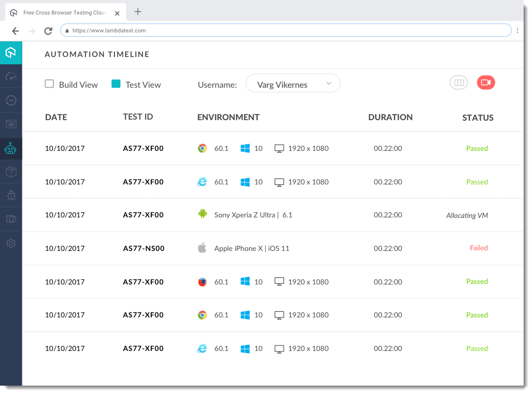Click the package box icon in sidebar
This screenshot has height=394, width=532.
11,172
